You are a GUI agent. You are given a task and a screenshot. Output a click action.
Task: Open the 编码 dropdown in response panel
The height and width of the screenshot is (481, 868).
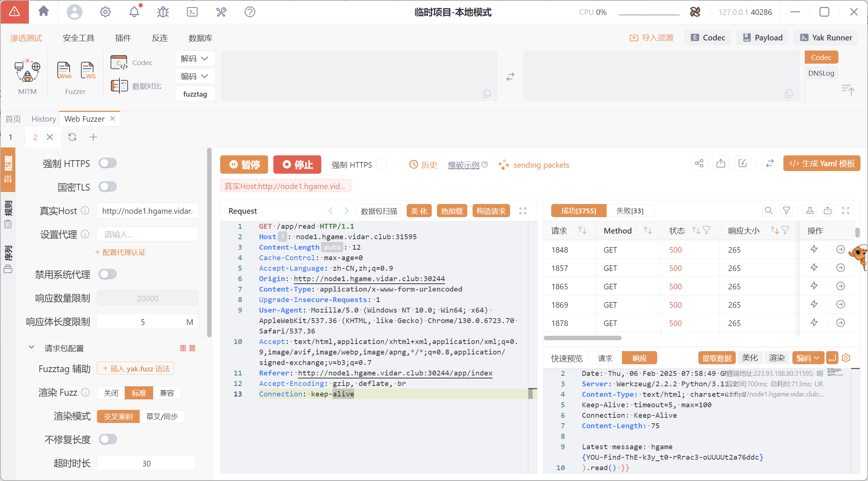tap(808, 358)
